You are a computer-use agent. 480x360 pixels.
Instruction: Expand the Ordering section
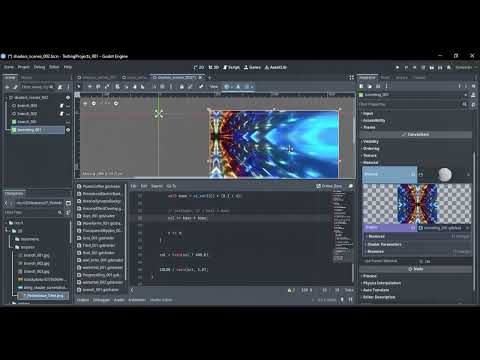point(370,149)
